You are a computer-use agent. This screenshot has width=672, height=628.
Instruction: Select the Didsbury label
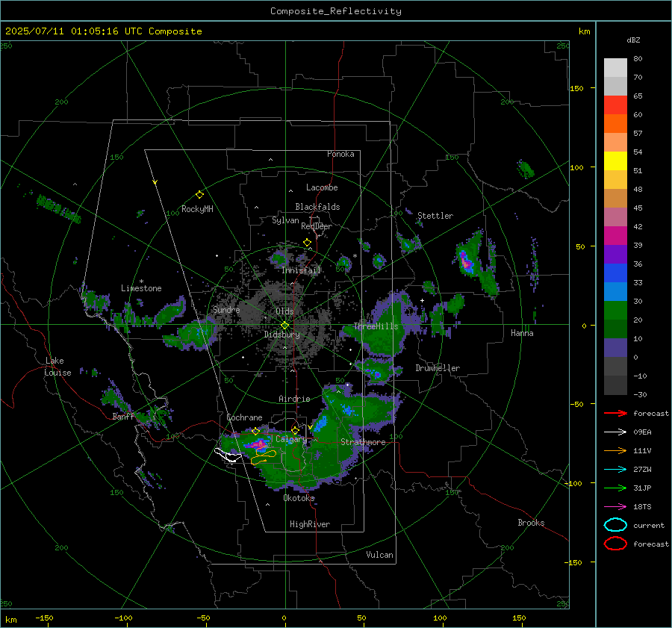281,335
